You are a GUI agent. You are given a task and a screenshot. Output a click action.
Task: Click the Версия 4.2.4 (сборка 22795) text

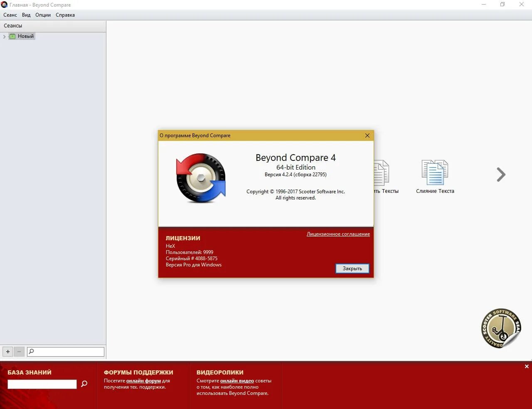point(296,175)
